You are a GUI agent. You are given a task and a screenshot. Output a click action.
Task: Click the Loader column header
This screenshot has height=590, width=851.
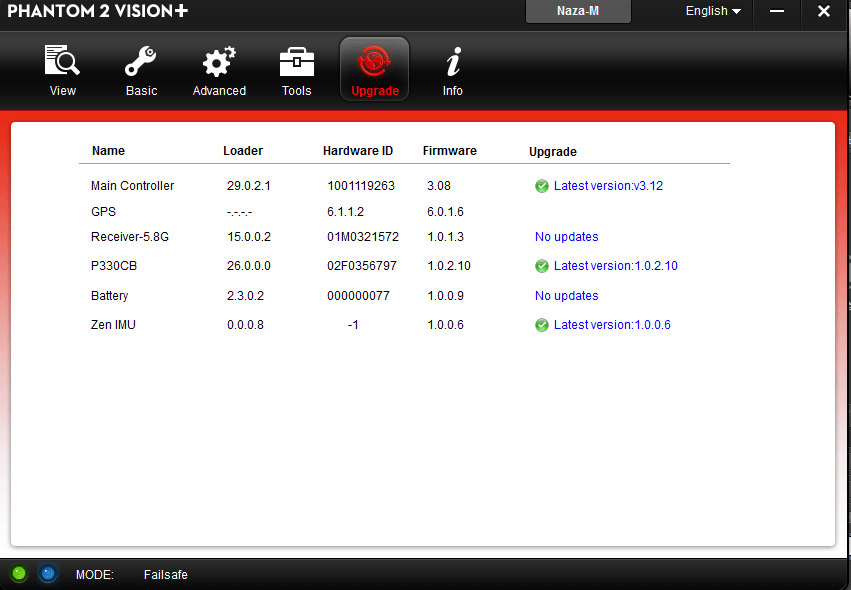pos(243,150)
